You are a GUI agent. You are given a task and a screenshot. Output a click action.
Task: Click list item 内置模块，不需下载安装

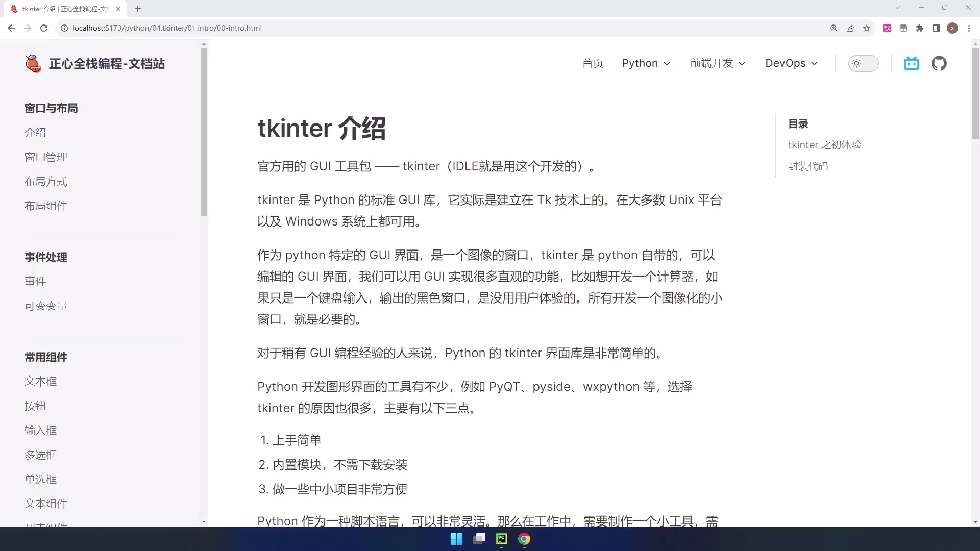tap(340, 464)
